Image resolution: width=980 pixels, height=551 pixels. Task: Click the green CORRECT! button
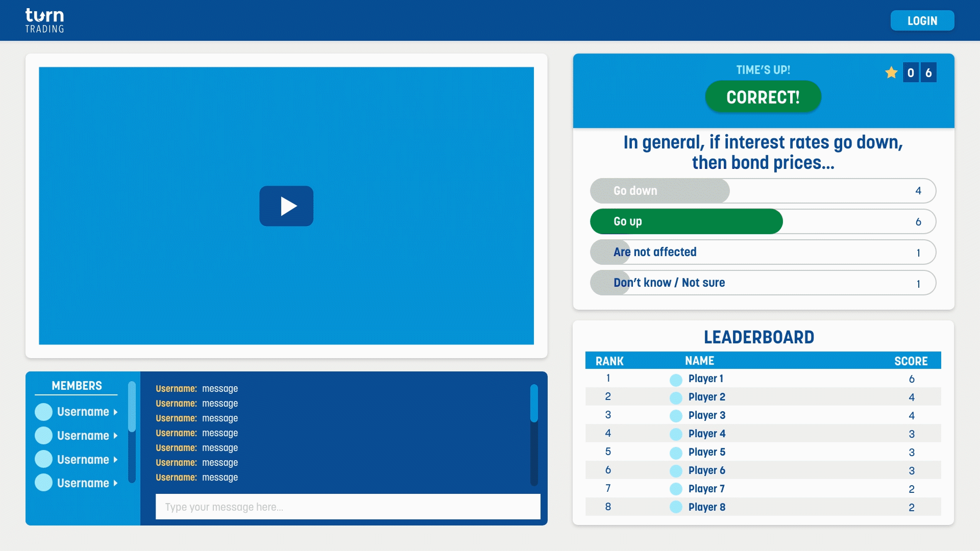[x=763, y=97]
